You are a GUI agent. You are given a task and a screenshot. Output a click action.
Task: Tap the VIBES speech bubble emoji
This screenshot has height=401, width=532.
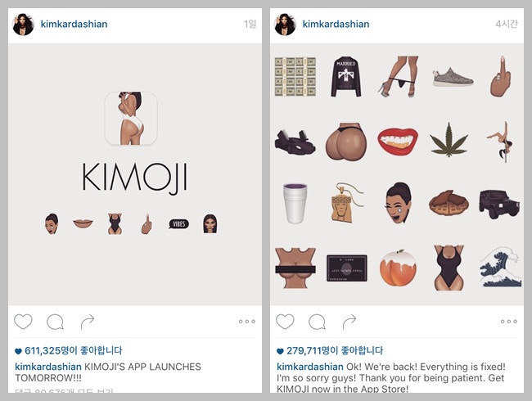(178, 224)
